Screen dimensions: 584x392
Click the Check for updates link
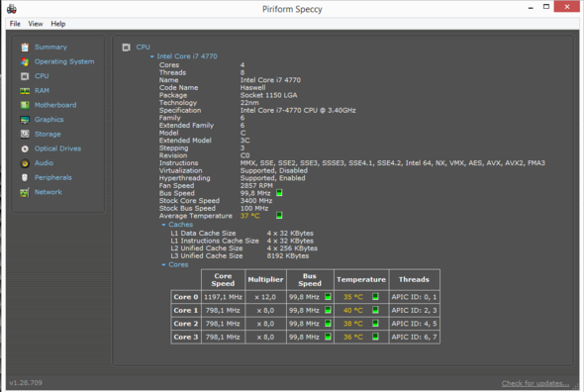[535, 383]
